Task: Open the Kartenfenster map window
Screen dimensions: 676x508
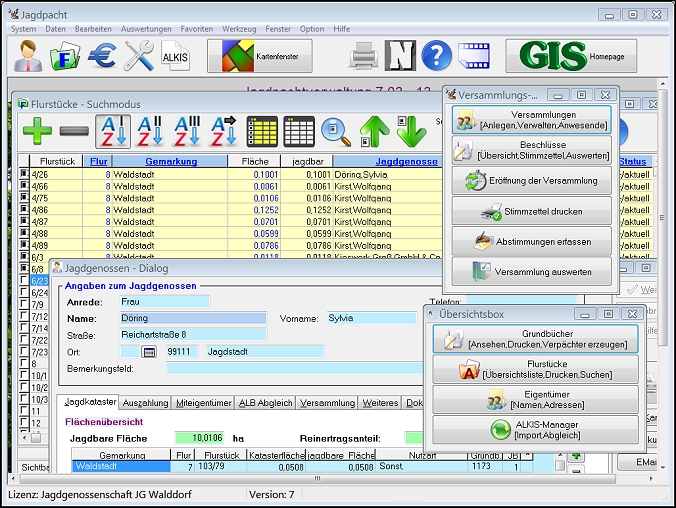Action: (260, 56)
